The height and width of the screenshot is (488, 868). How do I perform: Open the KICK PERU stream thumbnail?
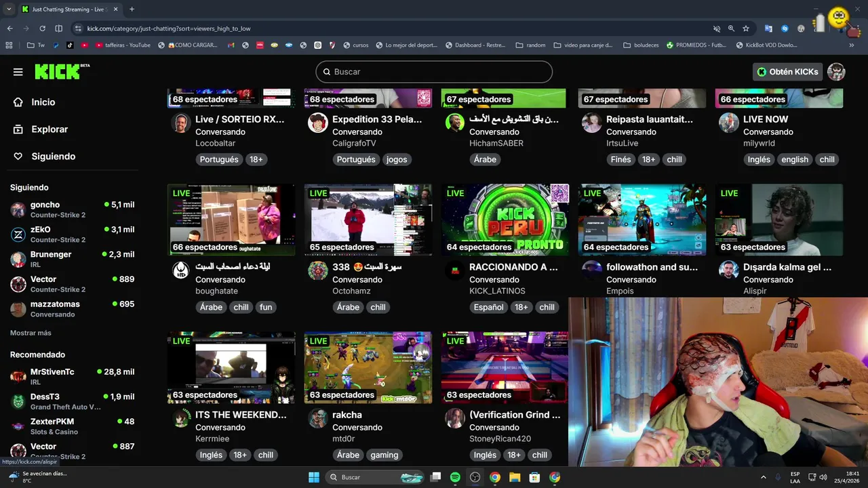pos(505,220)
